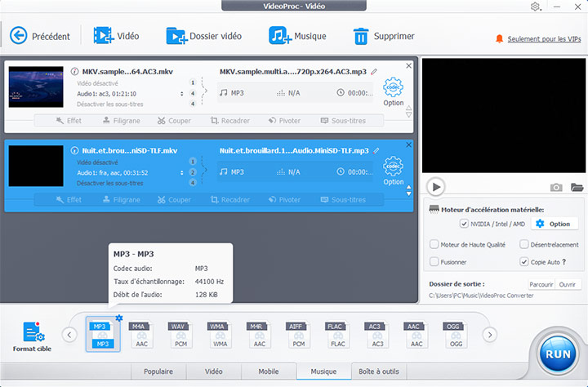The image size is (588, 387).
Task: Choose the FLAC format
Action: (338, 335)
